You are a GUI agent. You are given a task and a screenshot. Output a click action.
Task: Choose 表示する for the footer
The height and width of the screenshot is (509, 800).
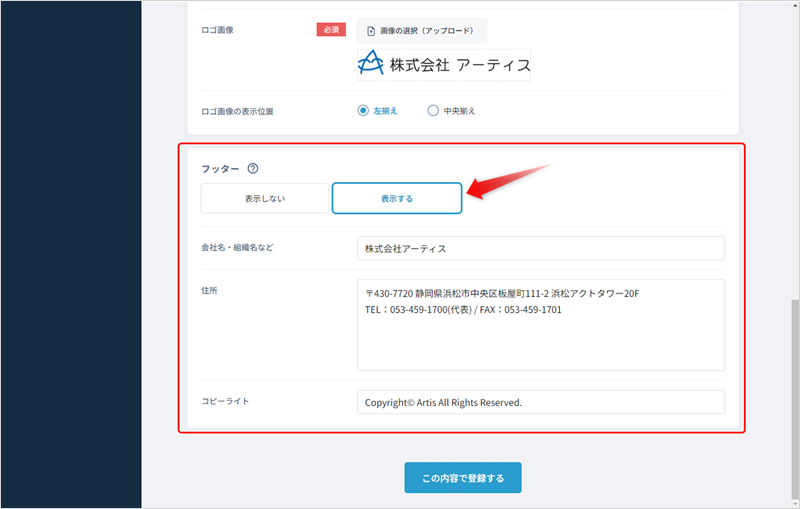pyautogui.click(x=397, y=198)
